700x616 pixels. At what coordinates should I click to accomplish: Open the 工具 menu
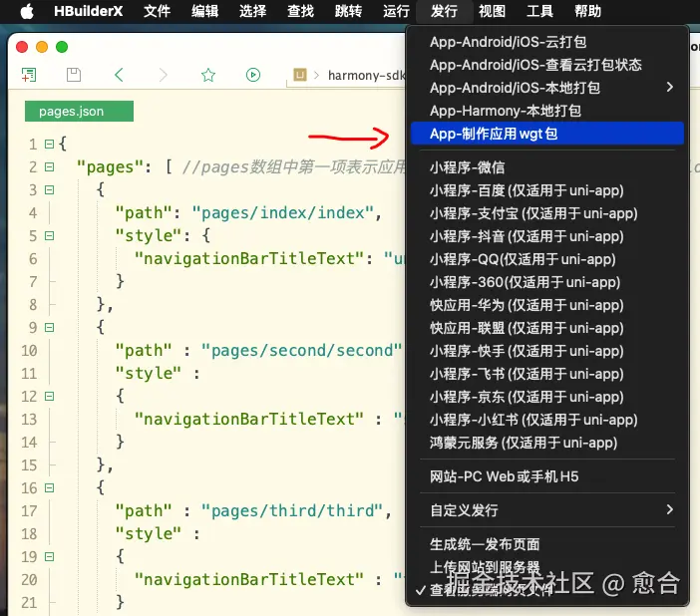click(x=539, y=11)
